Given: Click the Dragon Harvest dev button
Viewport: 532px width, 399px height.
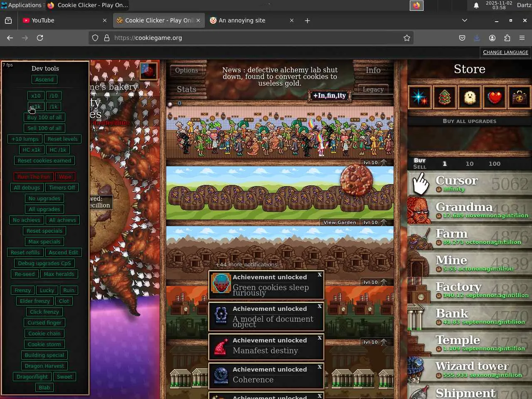Looking at the screenshot, I should click(44, 366).
